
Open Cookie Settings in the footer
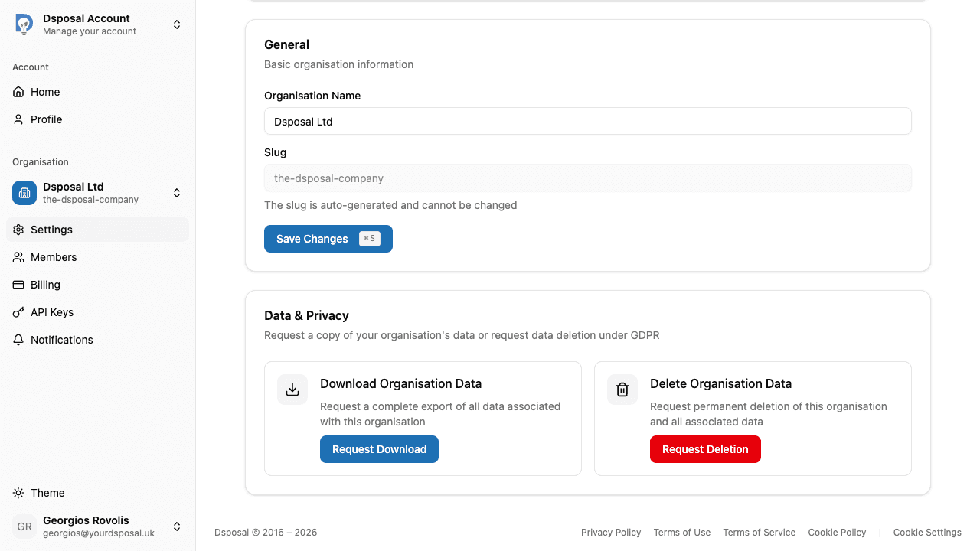point(927,532)
